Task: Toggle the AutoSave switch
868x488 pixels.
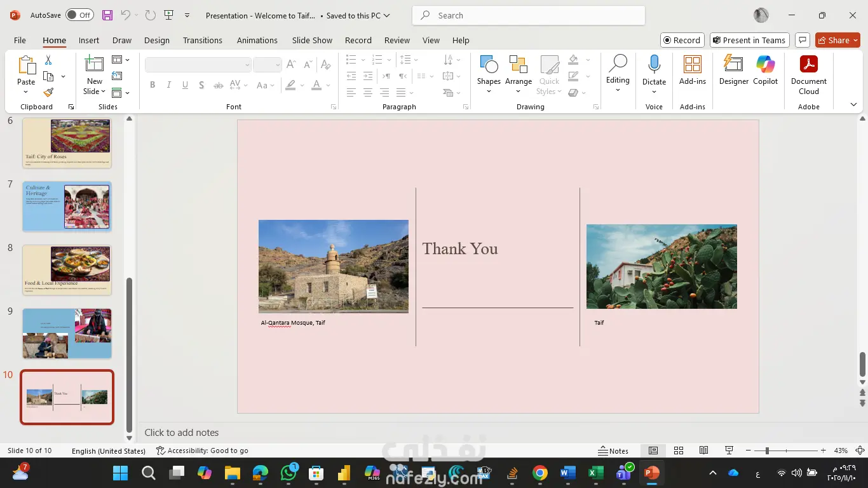Action: [79, 15]
